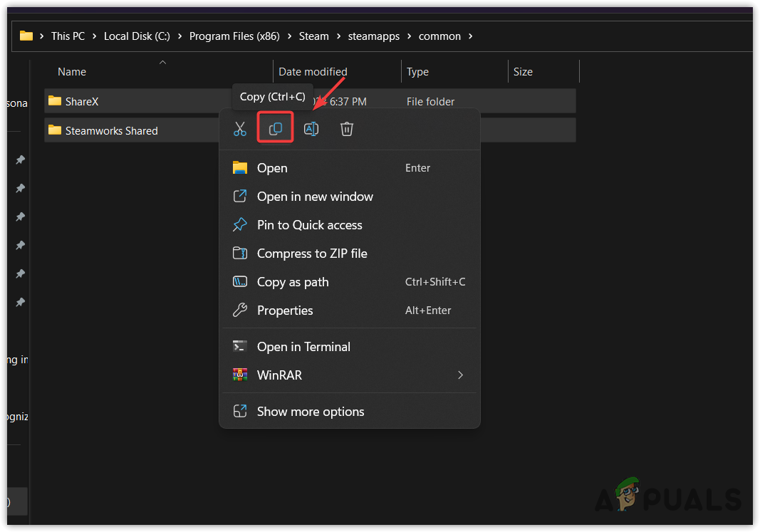760x532 pixels.
Task: Click the Cut scissors icon
Action: point(240,129)
